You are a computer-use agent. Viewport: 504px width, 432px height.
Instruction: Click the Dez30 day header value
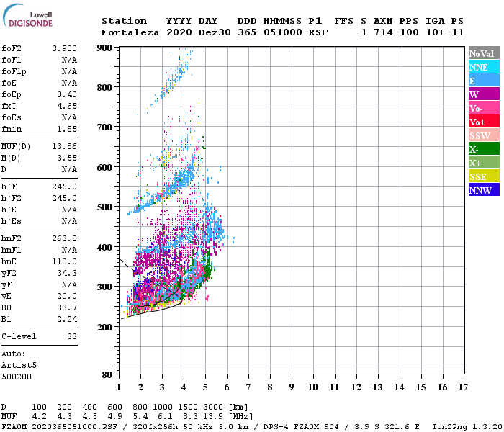[215, 32]
